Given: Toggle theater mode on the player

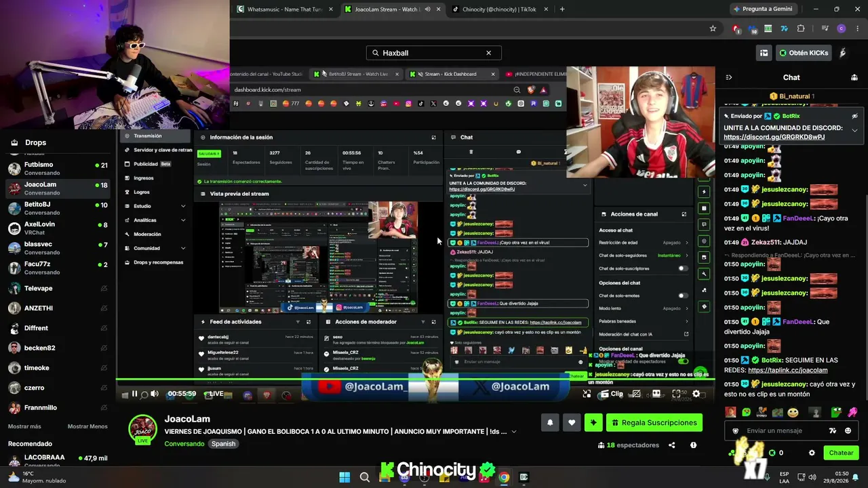Looking at the screenshot, I should click(656, 394).
